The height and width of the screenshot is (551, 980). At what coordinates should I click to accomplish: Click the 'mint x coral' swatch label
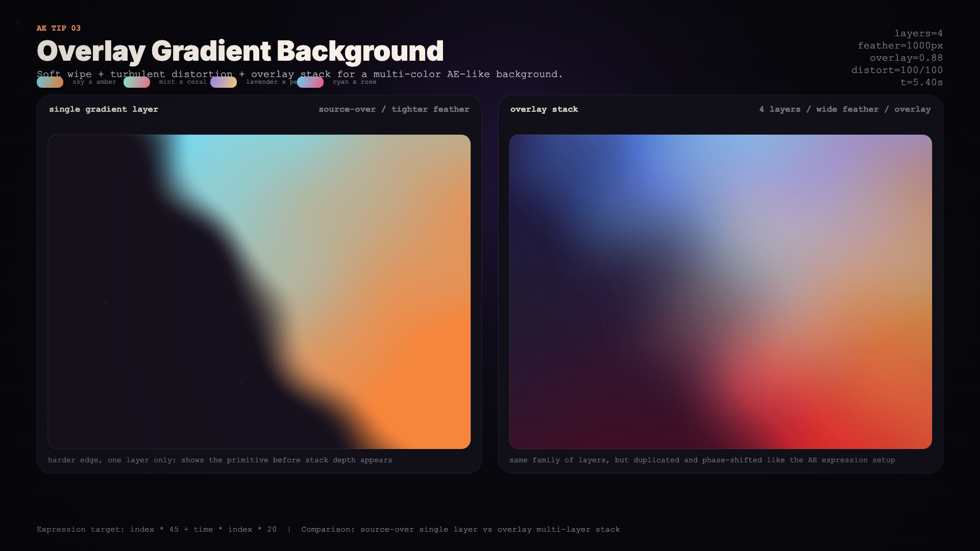click(x=183, y=82)
